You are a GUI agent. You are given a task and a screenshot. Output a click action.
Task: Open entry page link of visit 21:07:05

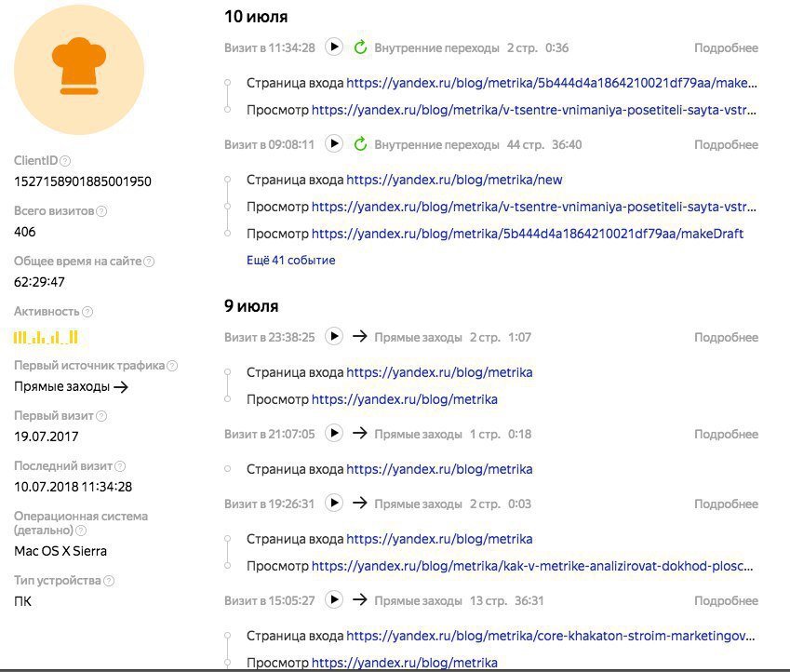click(x=439, y=469)
